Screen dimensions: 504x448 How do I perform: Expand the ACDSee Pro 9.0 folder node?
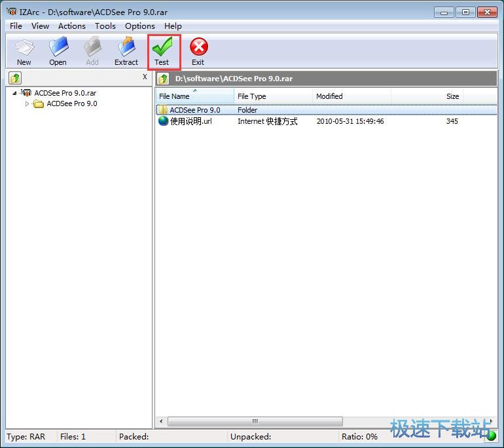click(x=27, y=103)
